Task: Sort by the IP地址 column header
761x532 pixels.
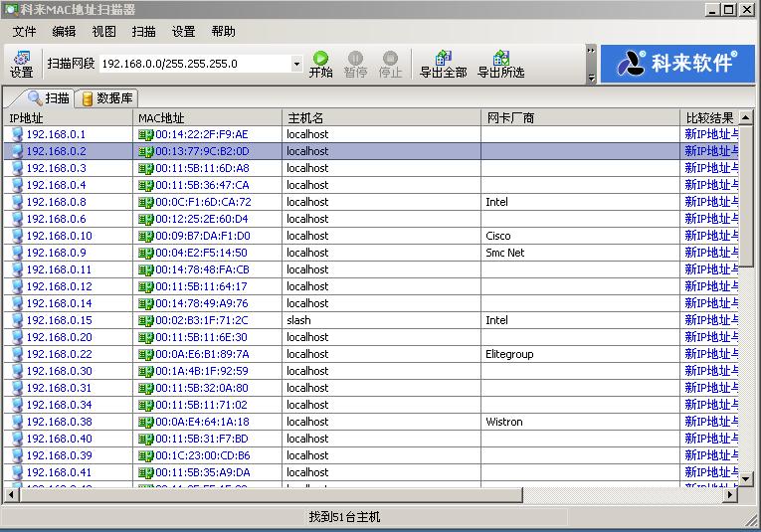Action: (68, 118)
